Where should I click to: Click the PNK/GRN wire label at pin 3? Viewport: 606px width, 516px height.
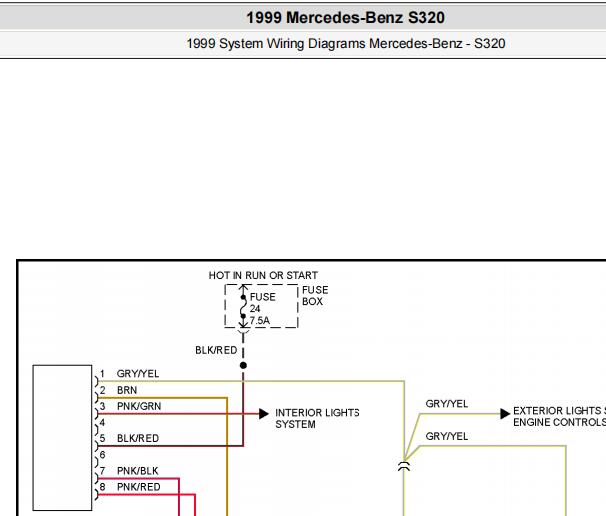(x=139, y=406)
